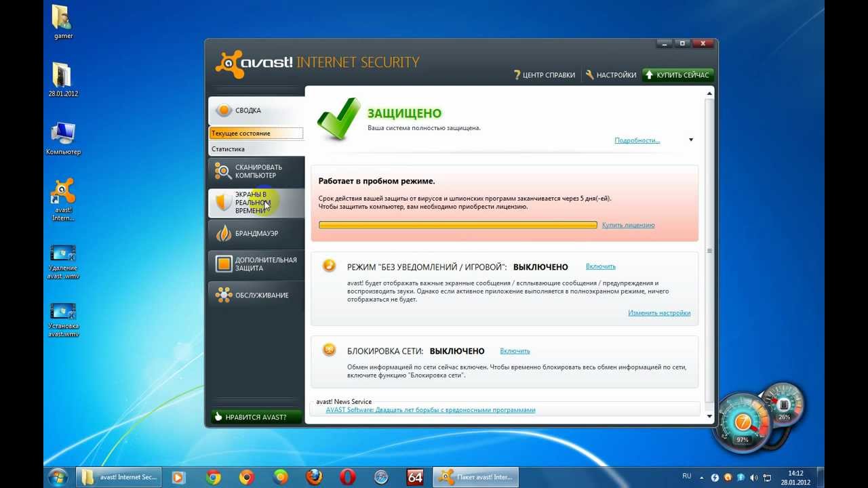Launch the avast! Internet Security desktop shortcut

click(x=63, y=200)
